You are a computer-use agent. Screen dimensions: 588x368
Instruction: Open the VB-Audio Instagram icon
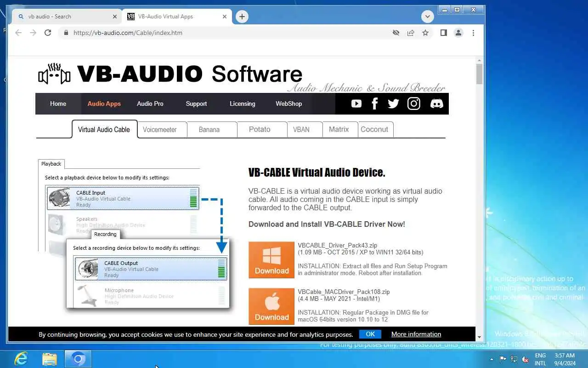(414, 103)
